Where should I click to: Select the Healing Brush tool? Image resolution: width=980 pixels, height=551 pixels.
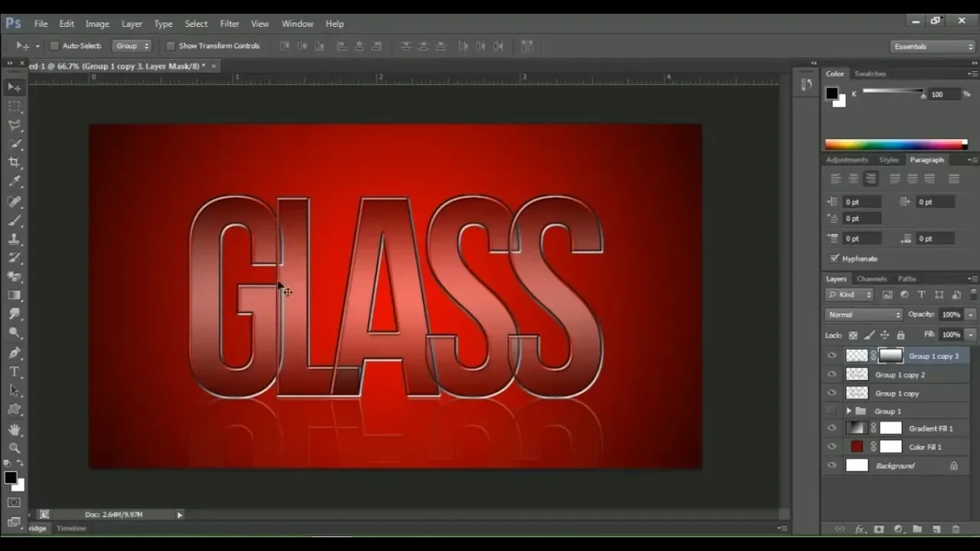[15, 201]
